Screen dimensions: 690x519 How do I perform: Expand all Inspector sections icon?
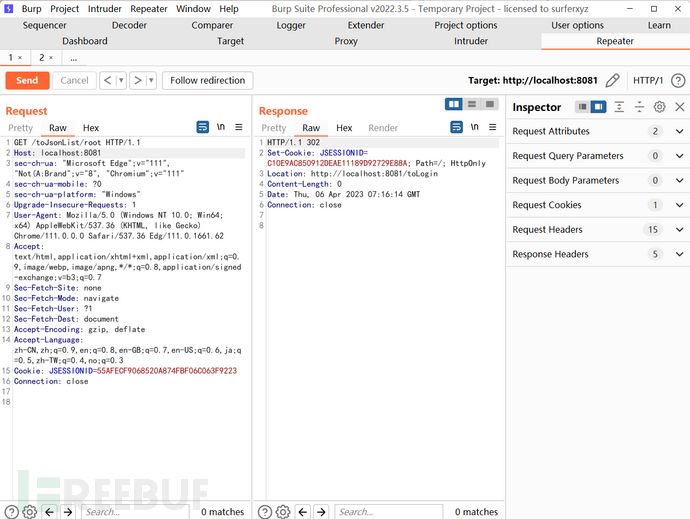point(619,107)
